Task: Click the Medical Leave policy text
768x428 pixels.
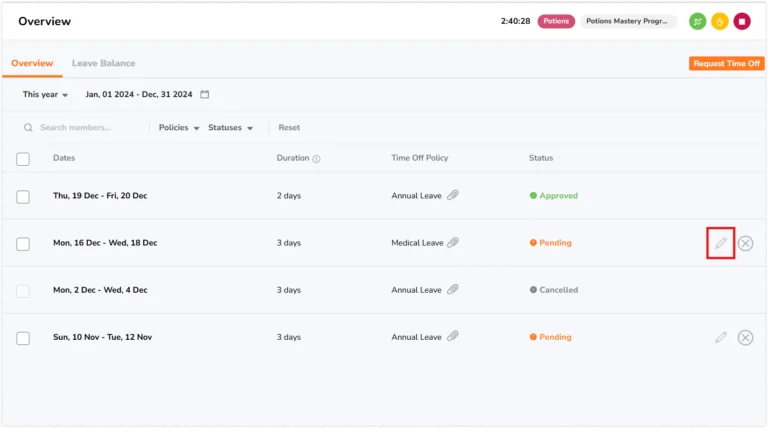Action: click(x=417, y=243)
